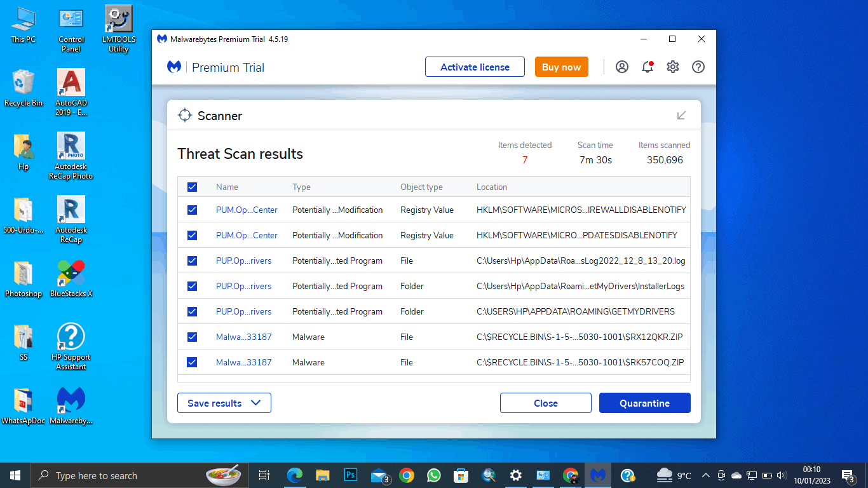Click the Malwarebytes logo in header
This screenshot has width=868, height=488.
click(x=174, y=67)
